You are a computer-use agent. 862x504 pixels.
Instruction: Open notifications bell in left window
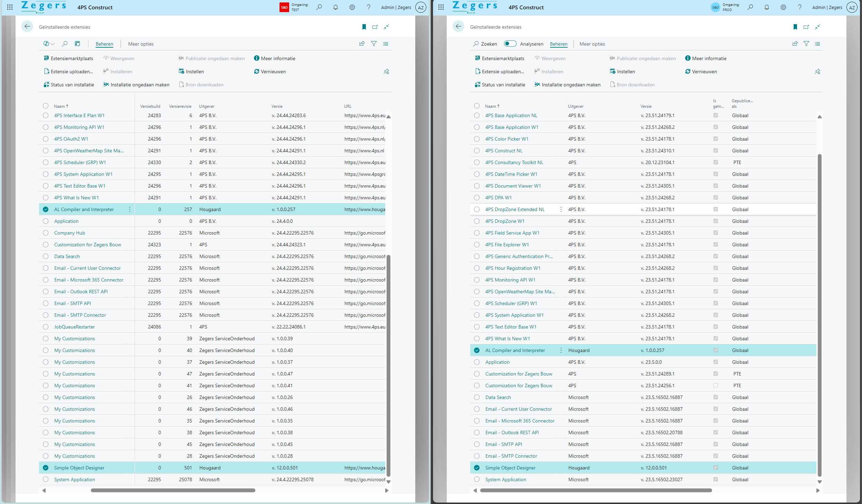click(335, 7)
